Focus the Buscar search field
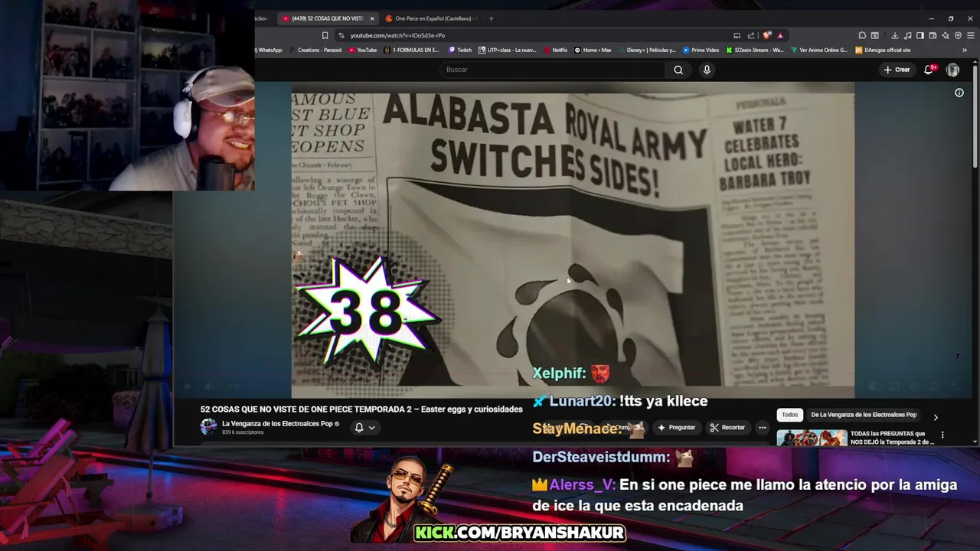Screen dimensions: 980x551 coord(553,70)
